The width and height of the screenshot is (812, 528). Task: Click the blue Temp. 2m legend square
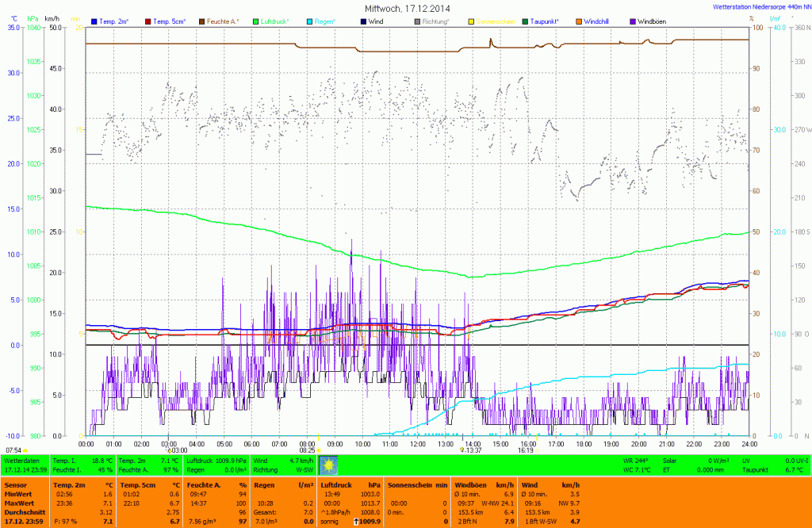coord(95,20)
